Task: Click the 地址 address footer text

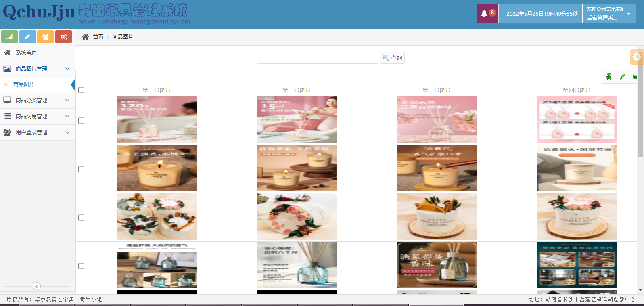Action: click(582, 300)
